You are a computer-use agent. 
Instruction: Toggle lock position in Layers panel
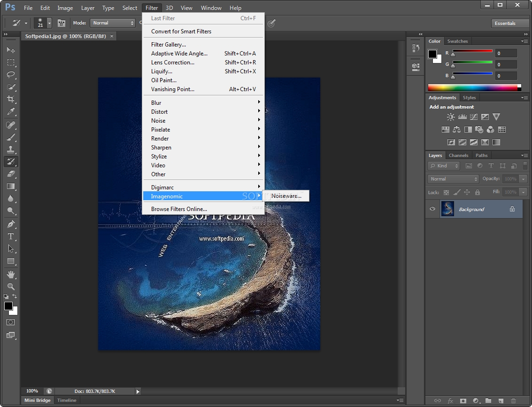point(467,192)
